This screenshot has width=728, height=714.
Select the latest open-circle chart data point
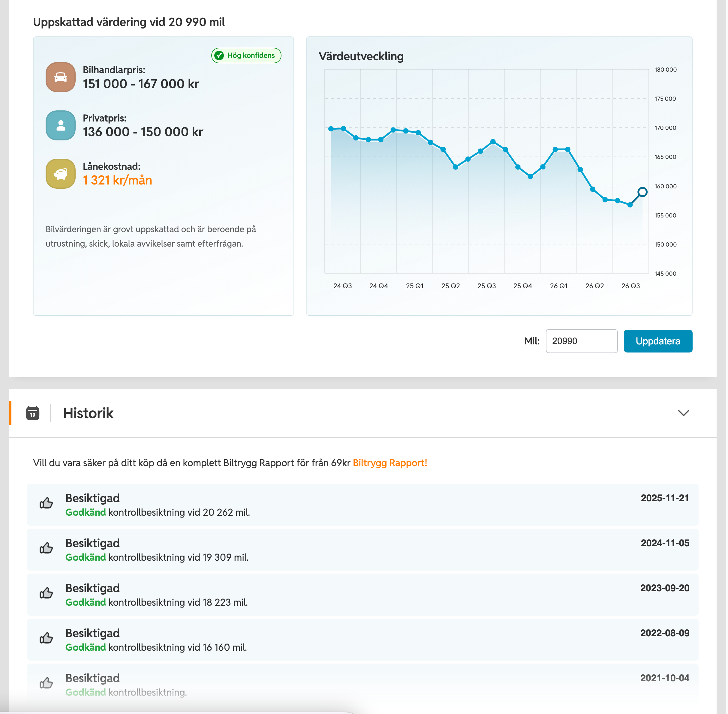point(642,192)
